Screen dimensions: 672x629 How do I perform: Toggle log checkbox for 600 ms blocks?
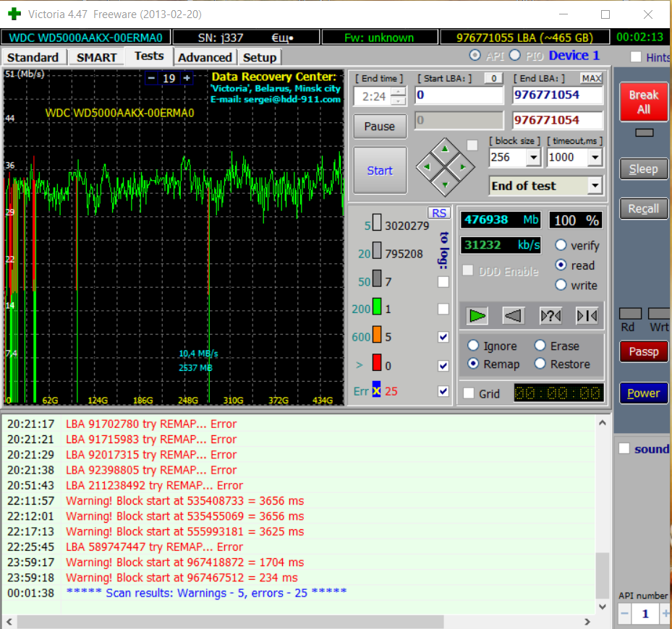[443, 337]
